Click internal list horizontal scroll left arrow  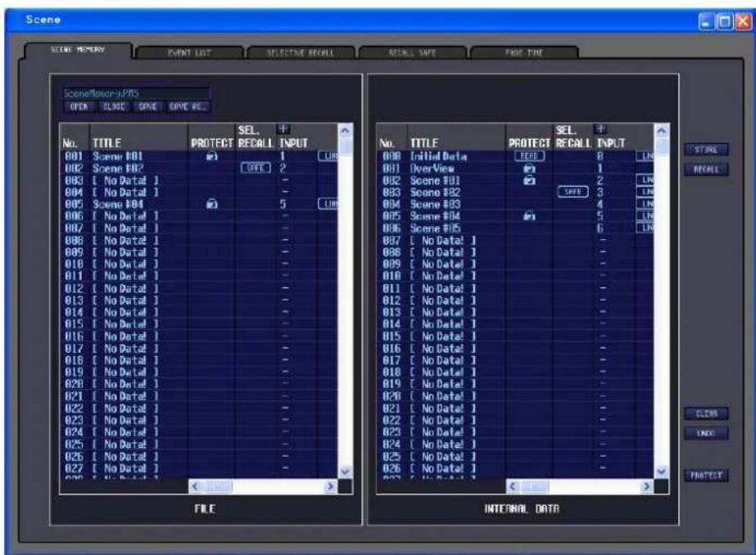513,486
